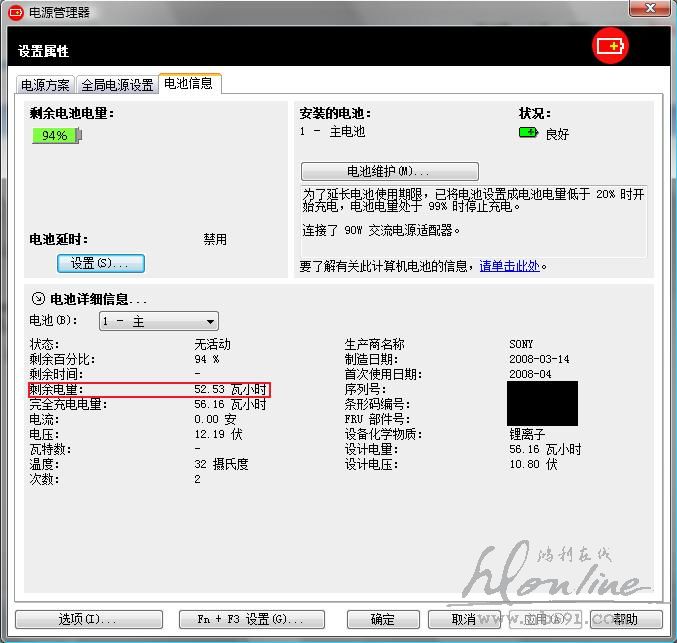Screen dimensions: 677x643
Task: Click the red battery icon in header
Action: tap(610, 46)
